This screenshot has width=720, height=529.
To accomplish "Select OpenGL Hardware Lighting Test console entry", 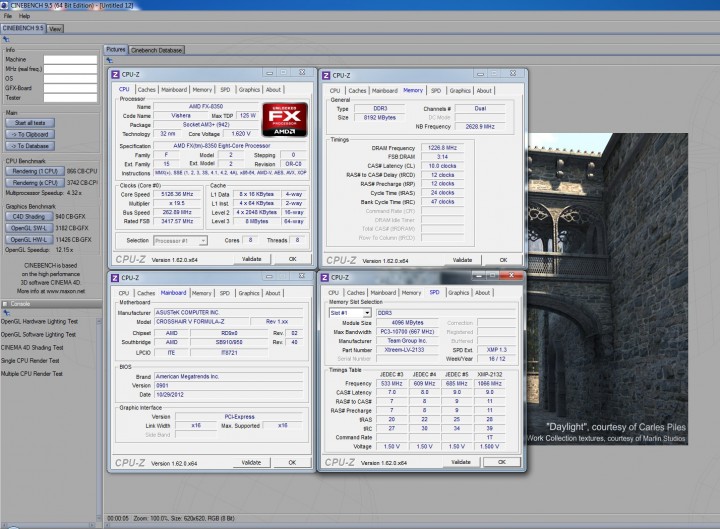I will [39, 322].
